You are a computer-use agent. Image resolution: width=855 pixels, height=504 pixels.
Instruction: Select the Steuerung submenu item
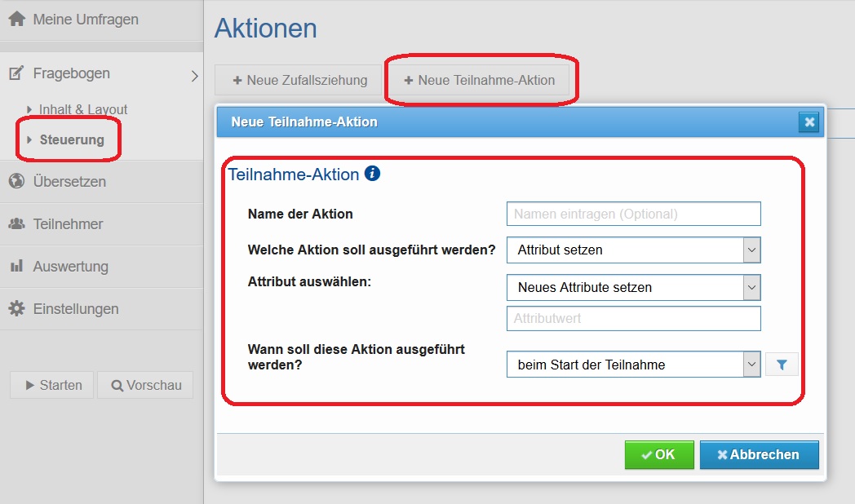coord(72,139)
